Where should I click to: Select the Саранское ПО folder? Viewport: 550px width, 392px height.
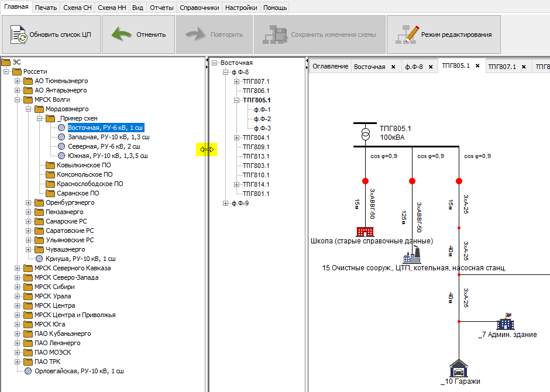tap(78, 193)
